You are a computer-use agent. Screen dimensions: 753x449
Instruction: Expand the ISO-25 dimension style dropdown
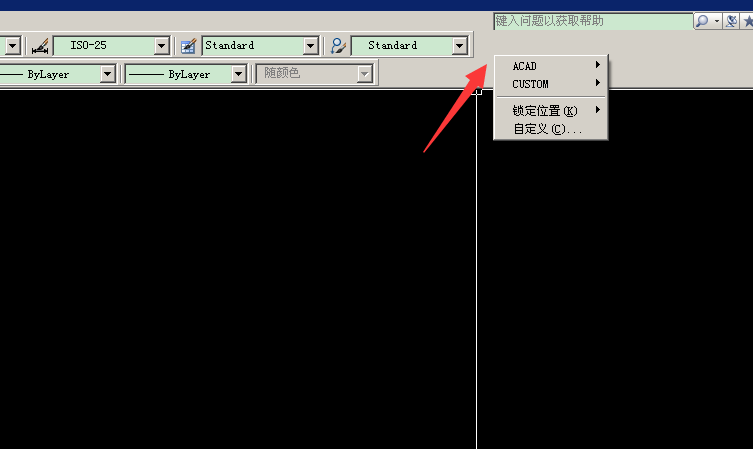[162, 46]
